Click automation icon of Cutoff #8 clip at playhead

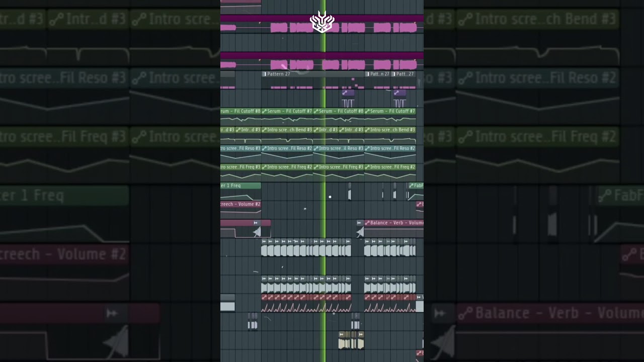pos(316,111)
